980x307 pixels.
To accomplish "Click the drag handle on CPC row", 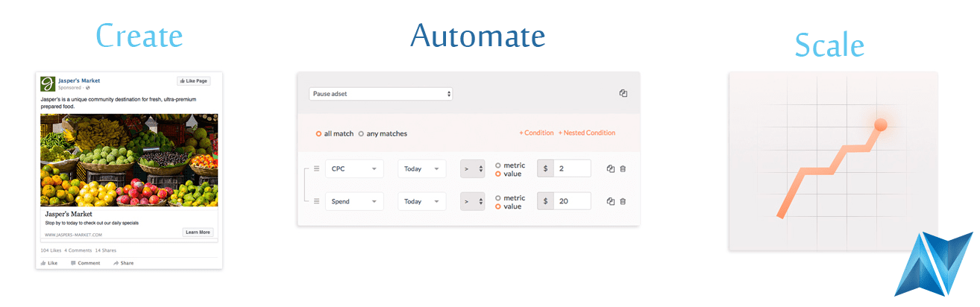I will [x=316, y=168].
